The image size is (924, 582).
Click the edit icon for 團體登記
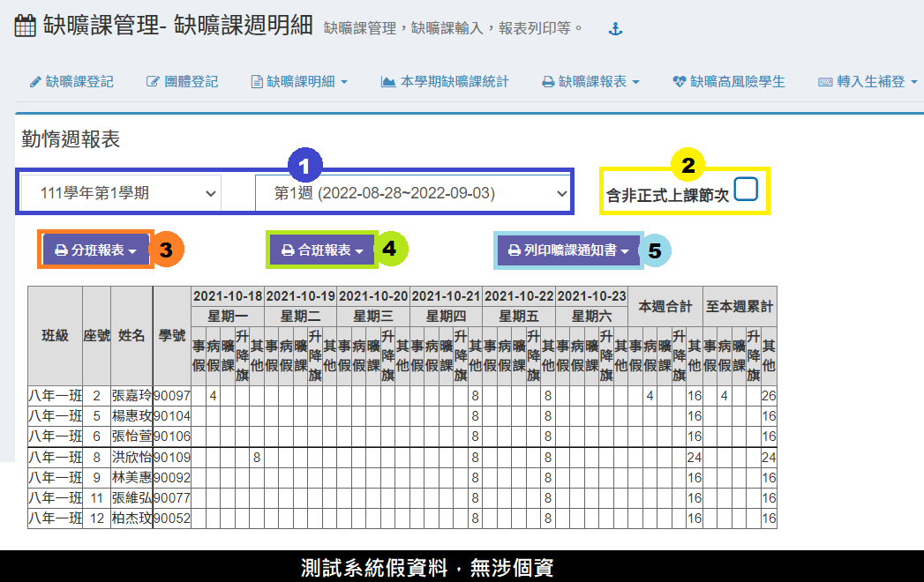pos(153,81)
